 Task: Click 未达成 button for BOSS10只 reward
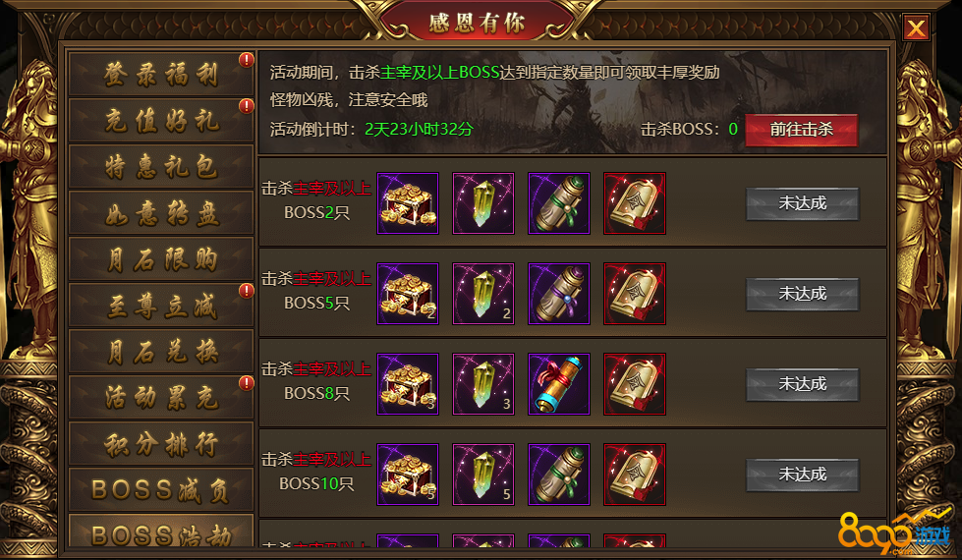(x=803, y=475)
